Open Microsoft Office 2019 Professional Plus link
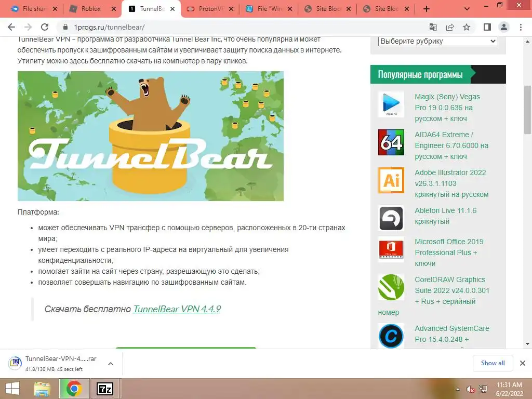This screenshot has height=399, width=532. 449,252
